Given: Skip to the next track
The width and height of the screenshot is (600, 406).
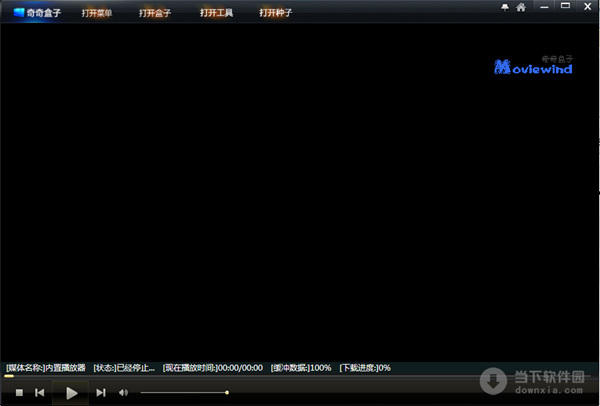Looking at the screenshot, I should pos(101,393).
